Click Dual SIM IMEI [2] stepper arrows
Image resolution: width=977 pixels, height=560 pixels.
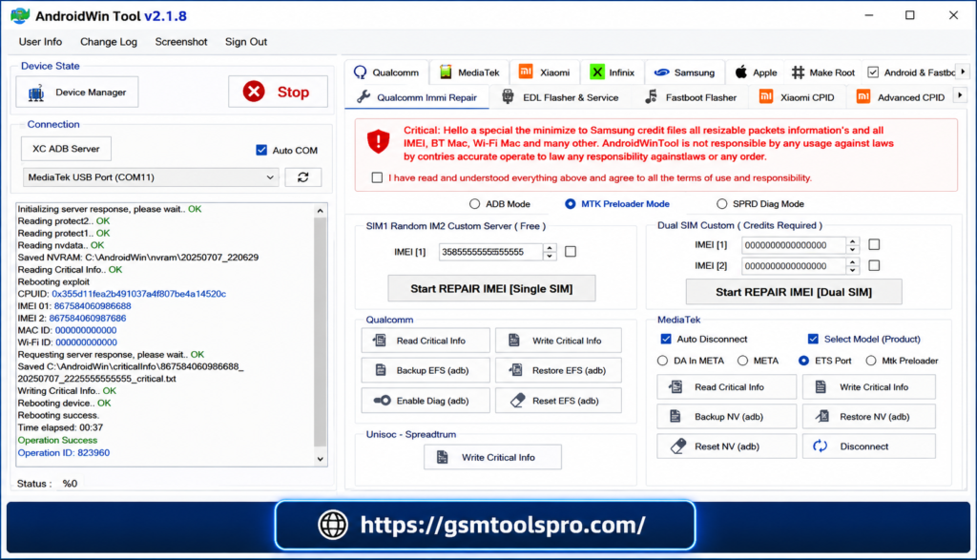coord(852,266)
